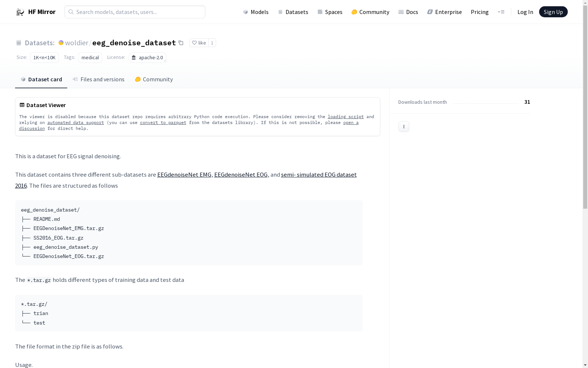Click the Downloads last month graph line
This screenshot has width=588, height=368.
(485, 103)
